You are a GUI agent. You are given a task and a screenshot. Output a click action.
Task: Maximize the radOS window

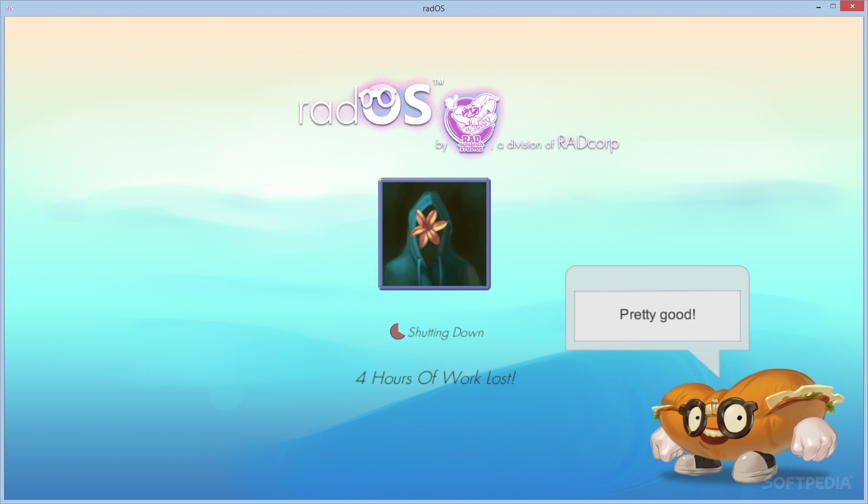[833, 7]
